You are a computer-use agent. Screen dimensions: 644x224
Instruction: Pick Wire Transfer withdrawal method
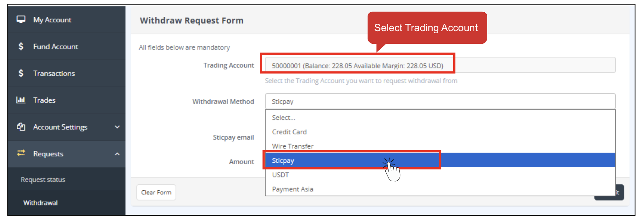click(293, 146)
